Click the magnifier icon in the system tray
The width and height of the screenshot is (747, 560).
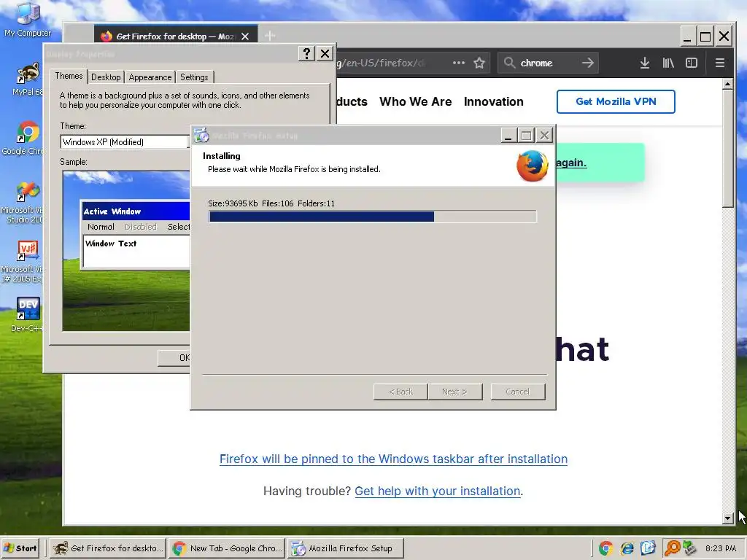pos(672,548)
